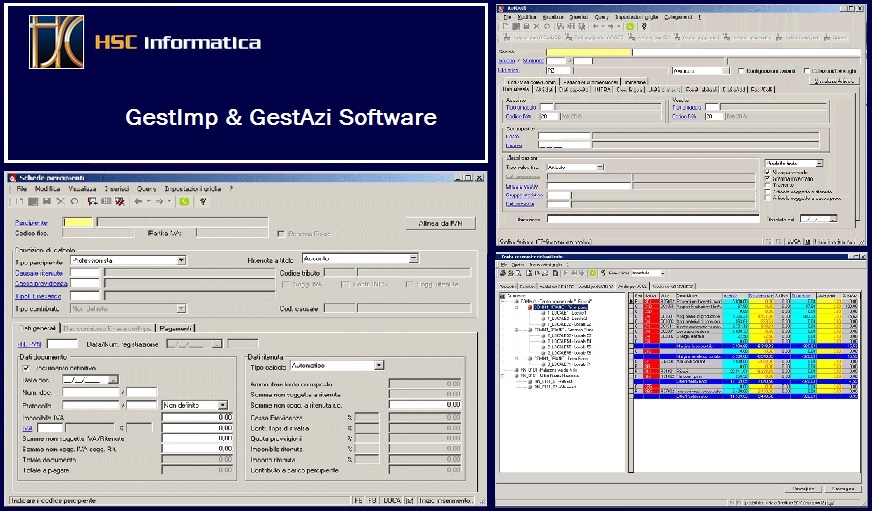The height and width of the screenshot is (511, 872).
Task: Click the Delete X icon in Articoli toolbar
Action: 536,26
